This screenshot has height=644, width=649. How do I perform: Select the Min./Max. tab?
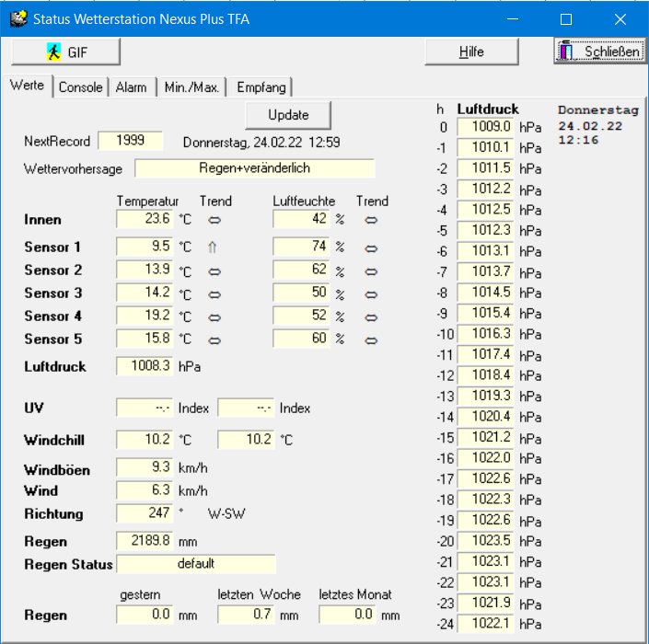[x=191, y=87]
